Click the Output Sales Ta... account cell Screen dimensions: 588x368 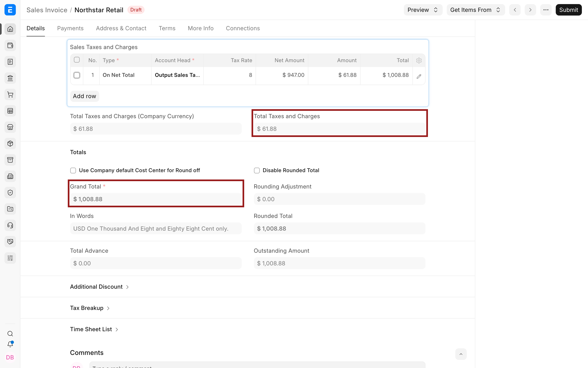177,75
